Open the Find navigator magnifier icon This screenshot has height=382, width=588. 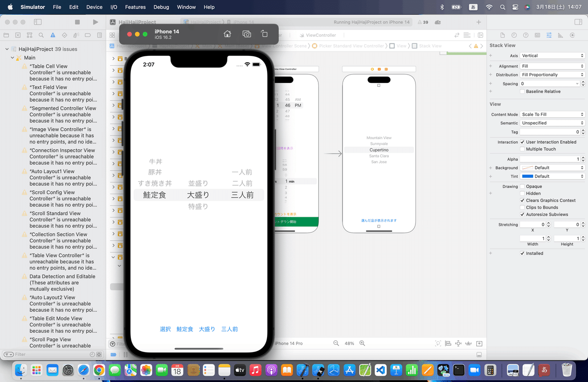point(41,35)
